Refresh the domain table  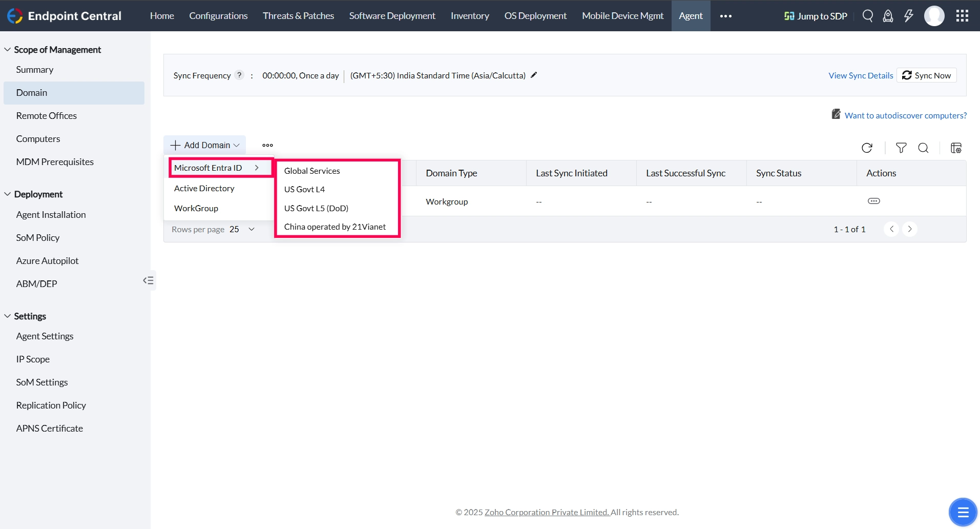[867, 148]
